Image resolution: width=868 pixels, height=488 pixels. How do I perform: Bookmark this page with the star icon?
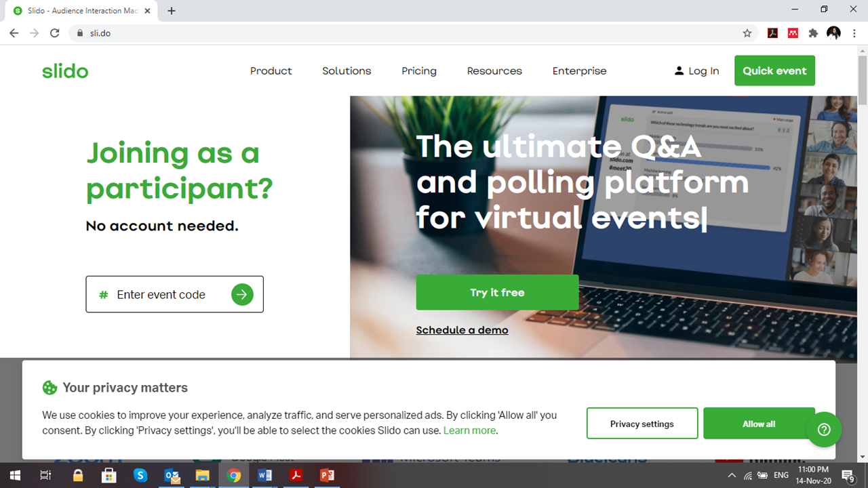tap(747, 33)
